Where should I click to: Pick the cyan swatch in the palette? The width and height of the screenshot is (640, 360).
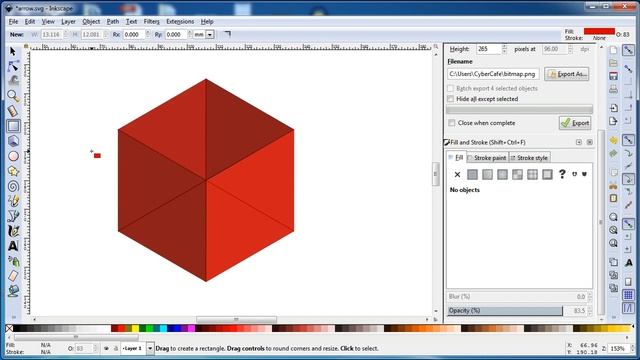point(163,329)
